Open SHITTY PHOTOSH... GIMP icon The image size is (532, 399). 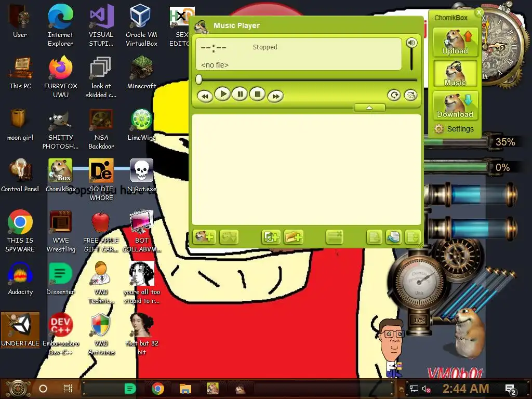click(x=60, y=129)
